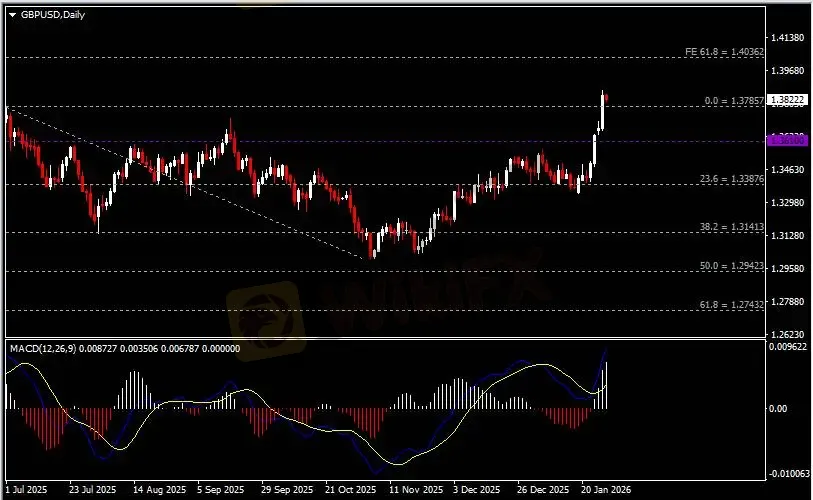This screenshot has width=813, height=500.
Task: Click the GBPUSD,Daily chart title
Action: pyautogui.click(x=47, y=13)
